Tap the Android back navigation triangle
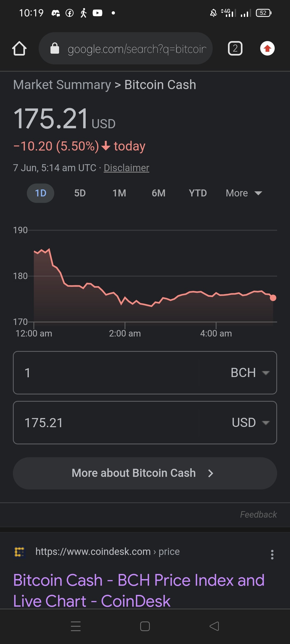Image resolution: width=290 pixels, height=644 pixels. click(214, 626)
